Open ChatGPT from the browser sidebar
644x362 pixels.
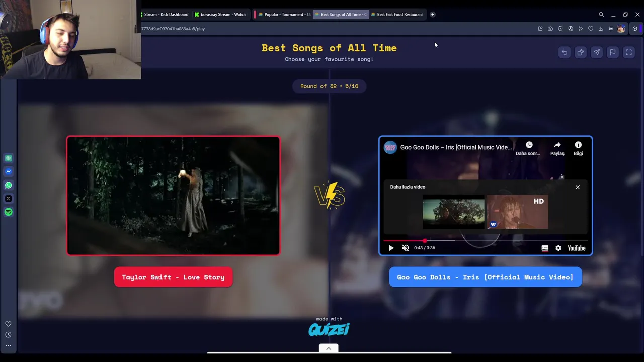click(8, 158)
